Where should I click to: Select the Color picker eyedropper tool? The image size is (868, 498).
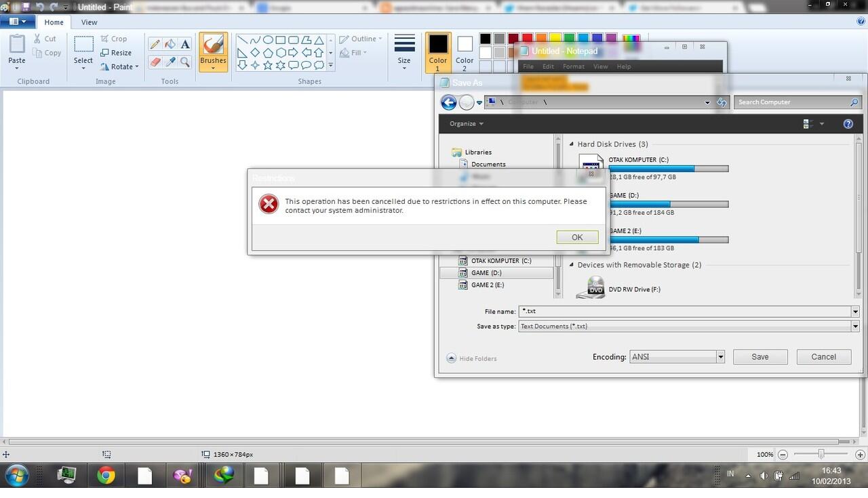[170, 62]
